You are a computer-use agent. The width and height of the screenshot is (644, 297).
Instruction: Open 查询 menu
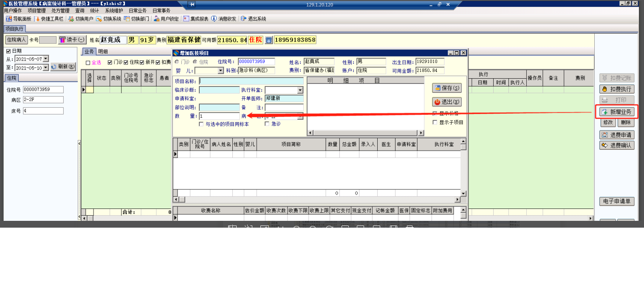(x=80, y=11)
